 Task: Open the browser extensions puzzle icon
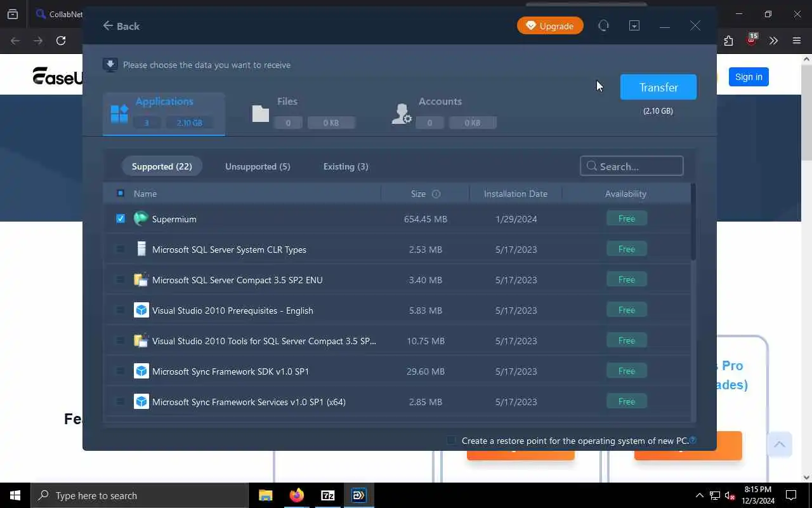(728, 41)
